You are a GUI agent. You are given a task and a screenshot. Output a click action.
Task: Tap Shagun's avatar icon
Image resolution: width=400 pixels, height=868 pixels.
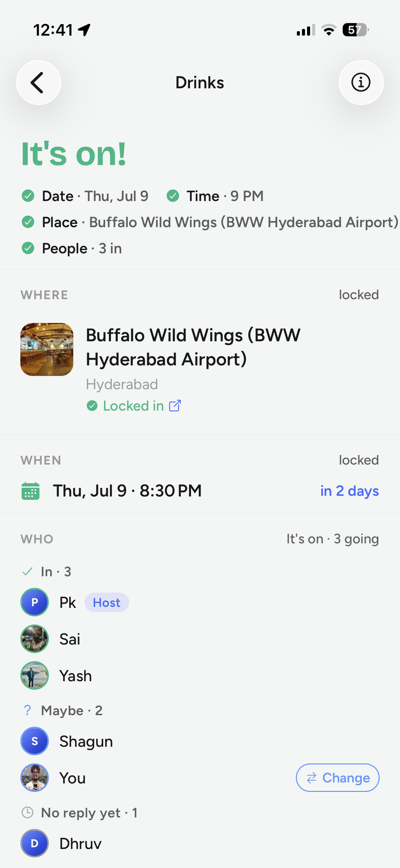coord(35,741)
